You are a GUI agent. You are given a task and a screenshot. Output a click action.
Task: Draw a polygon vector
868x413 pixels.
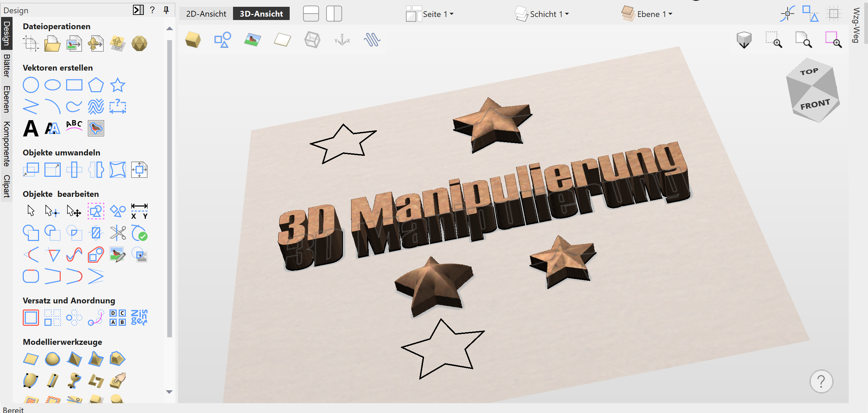click(96, 85)
